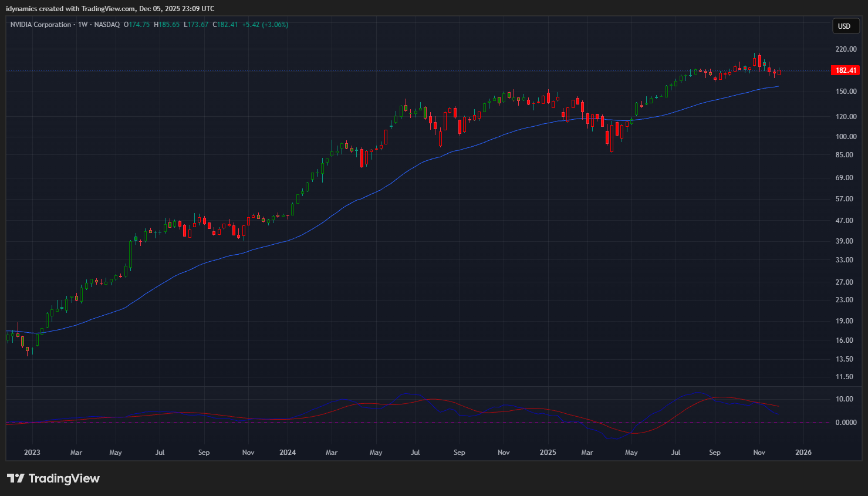The image size is (868, 496).
Task: Select the 1W interval label in legend
Action: coord(83,25)
